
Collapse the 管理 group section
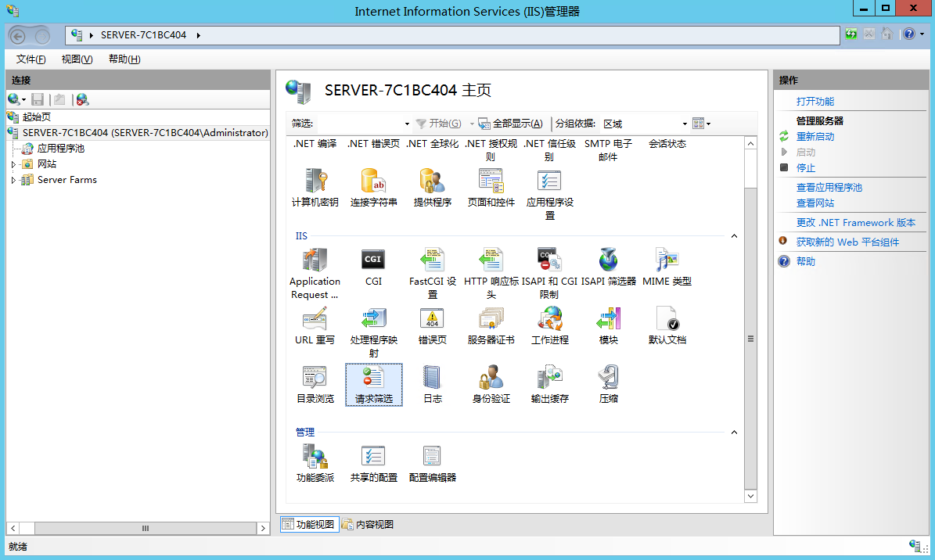tap(734, 433)
